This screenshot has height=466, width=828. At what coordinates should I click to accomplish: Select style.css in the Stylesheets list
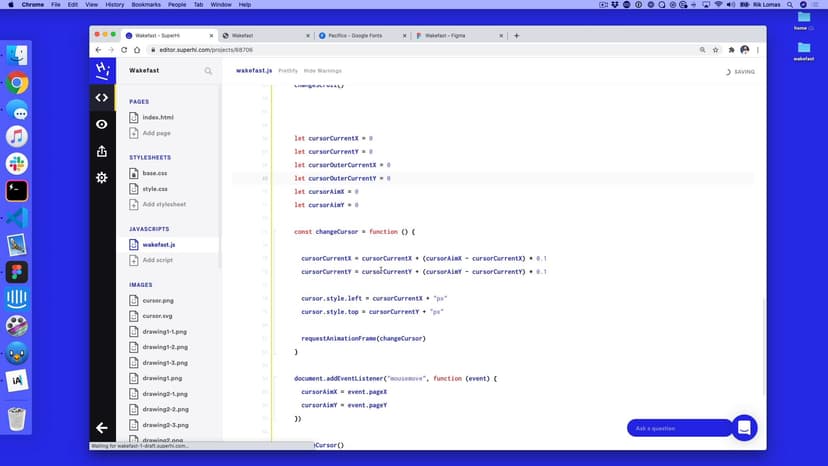(154, 188)
